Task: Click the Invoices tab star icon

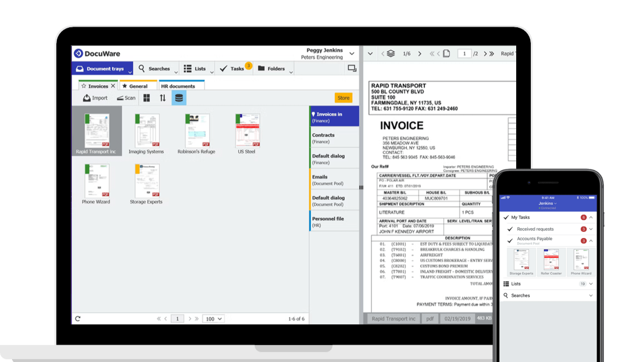Action: [x=84, y=86]
